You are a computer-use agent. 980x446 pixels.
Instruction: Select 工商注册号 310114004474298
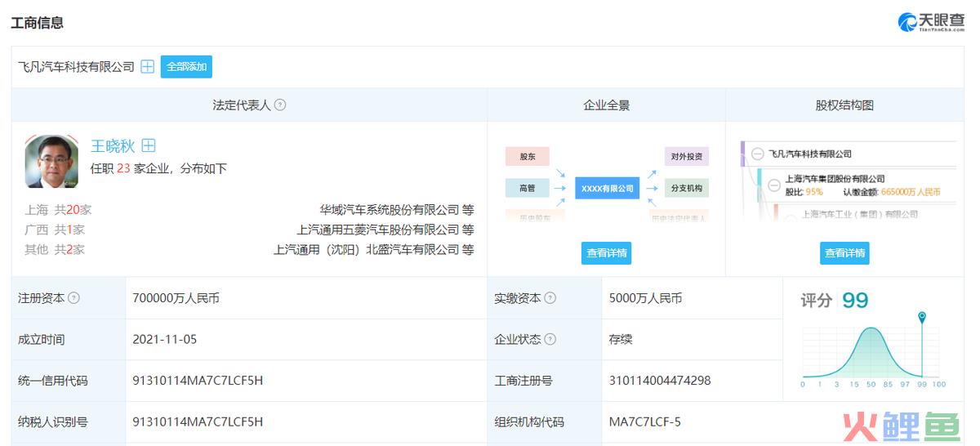[660, 380]
